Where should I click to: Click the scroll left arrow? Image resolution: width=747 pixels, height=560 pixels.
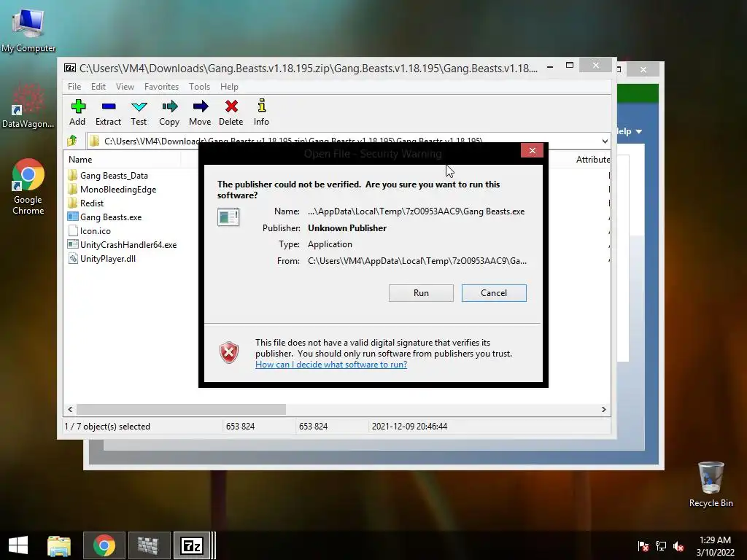(x=71, y=410)
